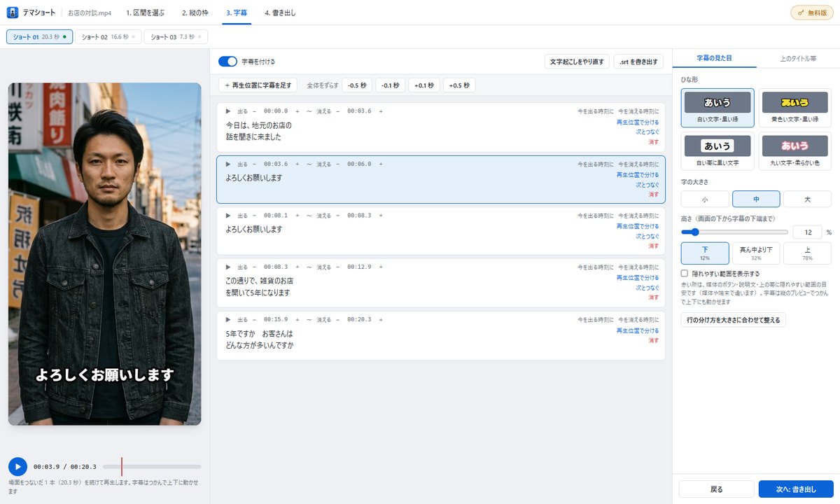Image resolution: width=840 pixels, height=504 pixels.
Task: Click the 高さ slider track
Action: pos(735,232)
